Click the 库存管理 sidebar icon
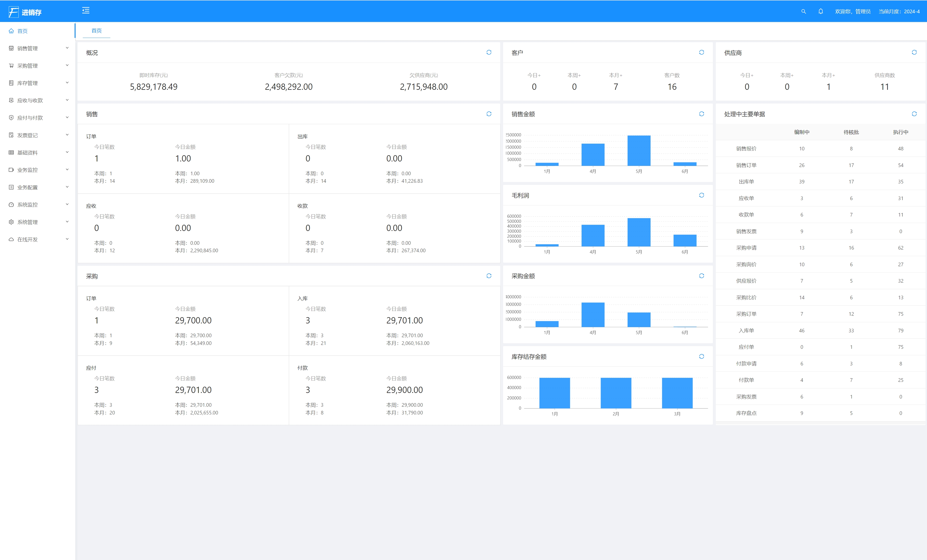Image resolution: width=927 pixels, height=560 pixels. point(11,83)
